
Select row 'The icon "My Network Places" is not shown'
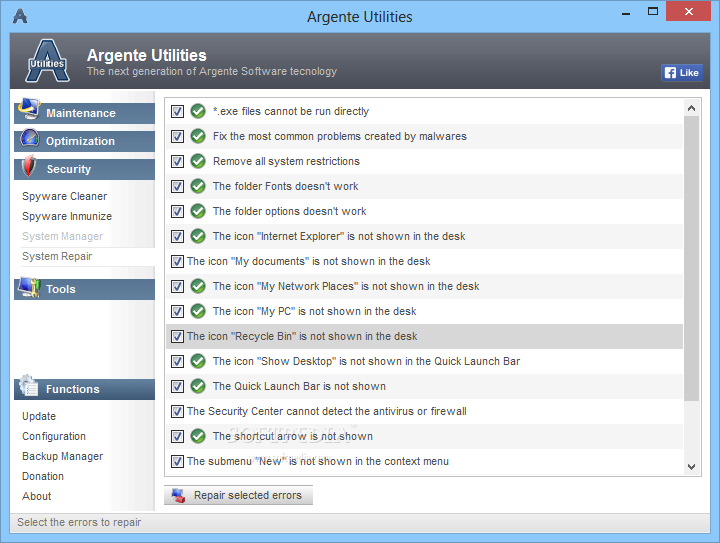(x=424, y=286)
